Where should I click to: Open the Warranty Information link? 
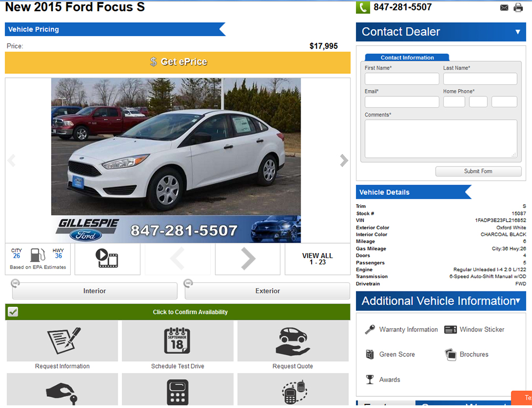tap(408, 329)
